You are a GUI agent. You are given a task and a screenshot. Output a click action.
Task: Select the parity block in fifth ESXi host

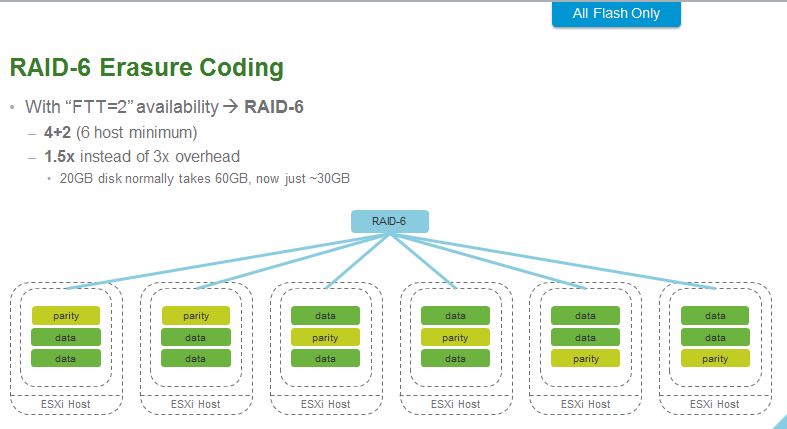click(586, 358)
